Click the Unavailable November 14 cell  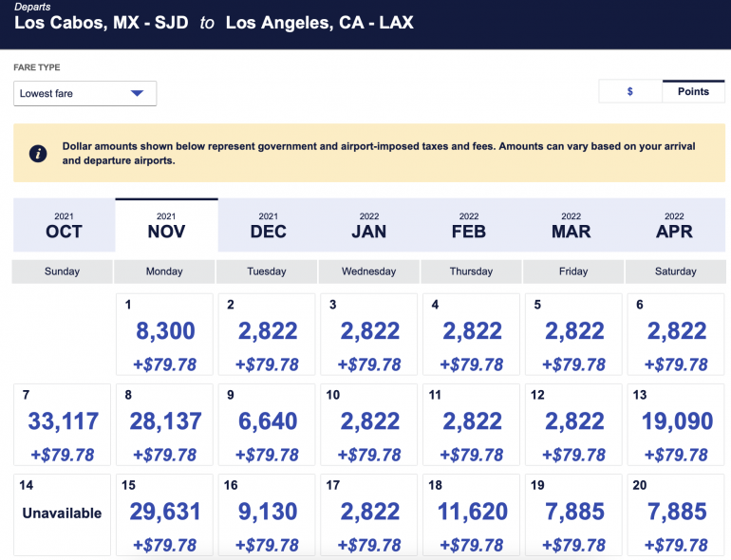pyautogui.click(x=63, y=513)
